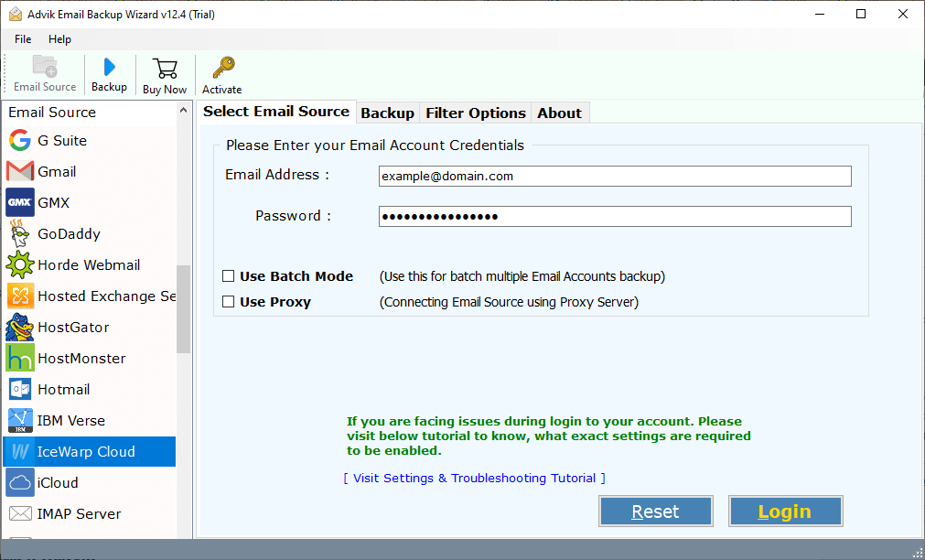Choose IBM Verse text in list
This screenshot has height=560, width=925.
(x=70, y=421)
